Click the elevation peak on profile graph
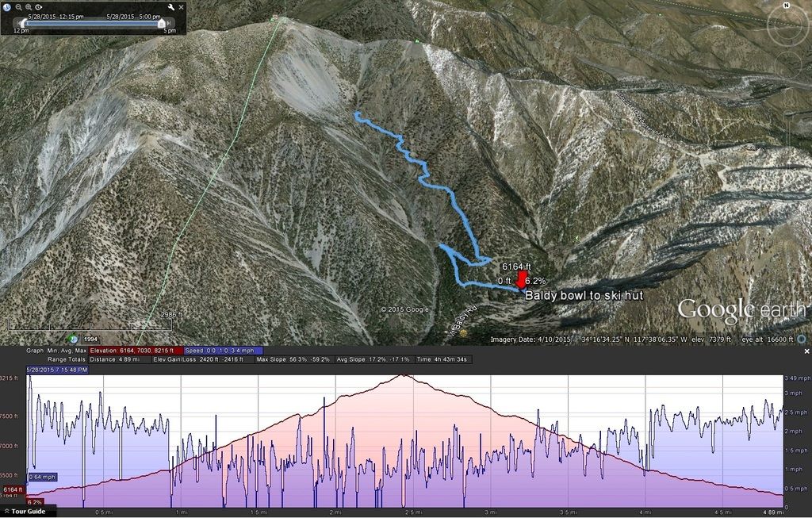This screenshot has height=518, width=812. (x=404, y=375)
